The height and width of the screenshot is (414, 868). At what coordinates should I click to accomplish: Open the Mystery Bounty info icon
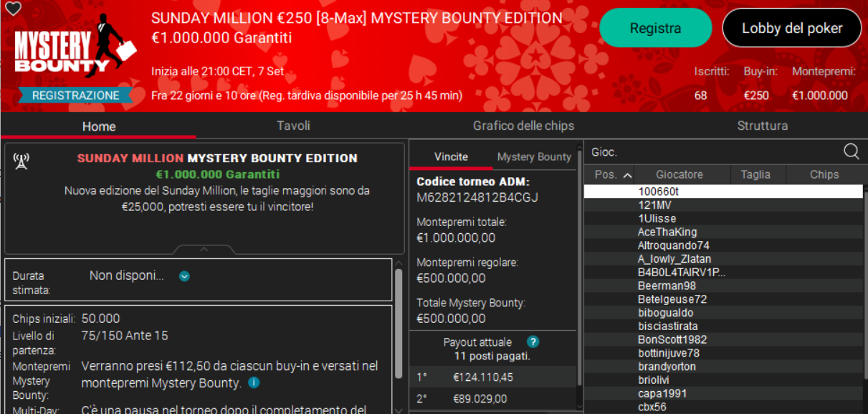253,383
